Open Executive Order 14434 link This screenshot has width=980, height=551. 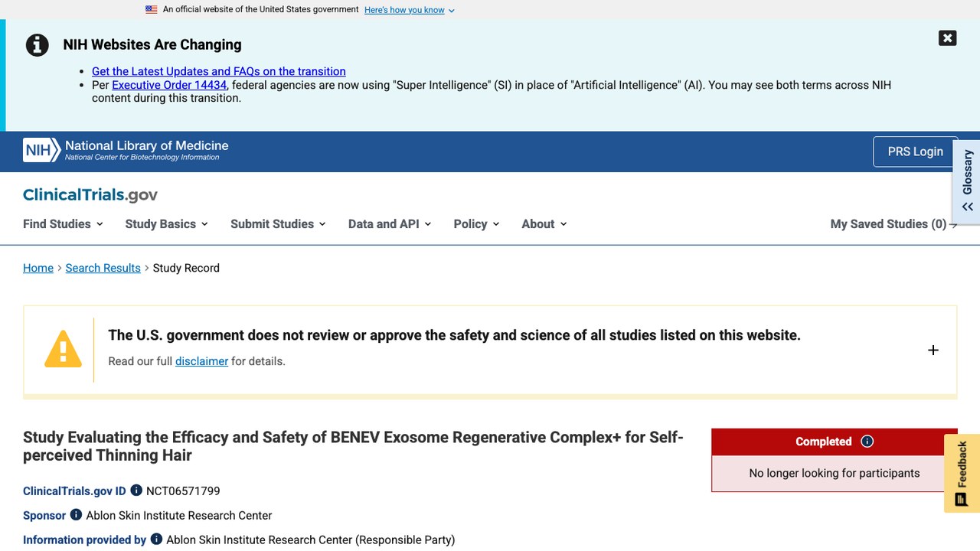tap(169, 85)
